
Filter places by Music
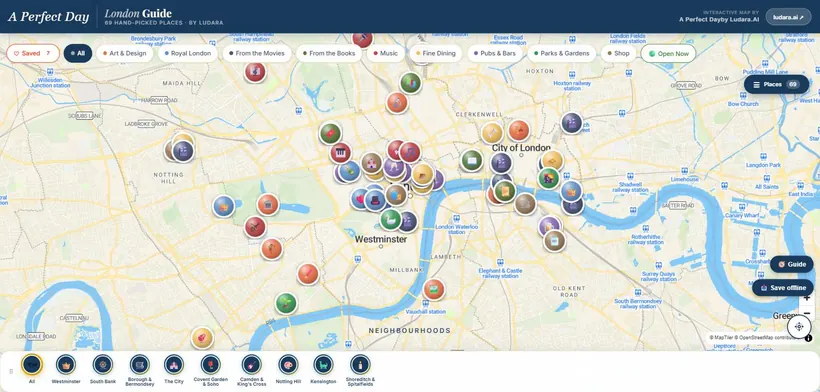386,53
